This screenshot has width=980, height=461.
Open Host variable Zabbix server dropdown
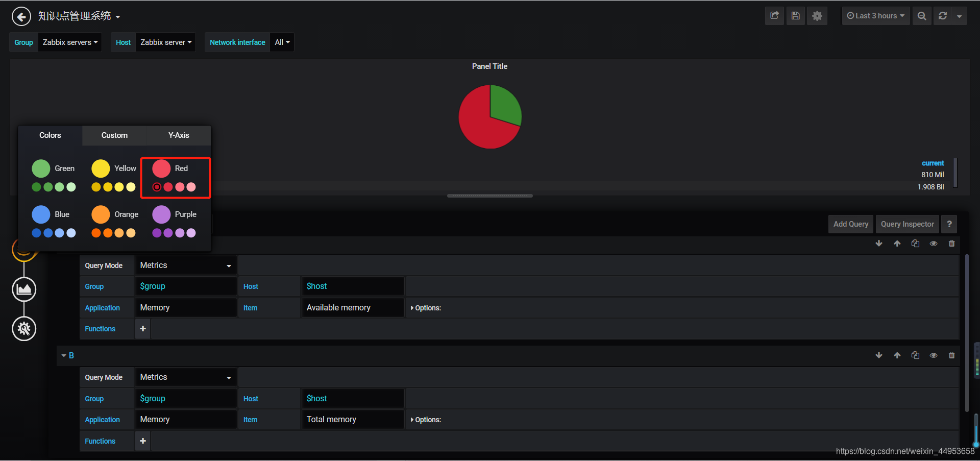tap(166, 42)
